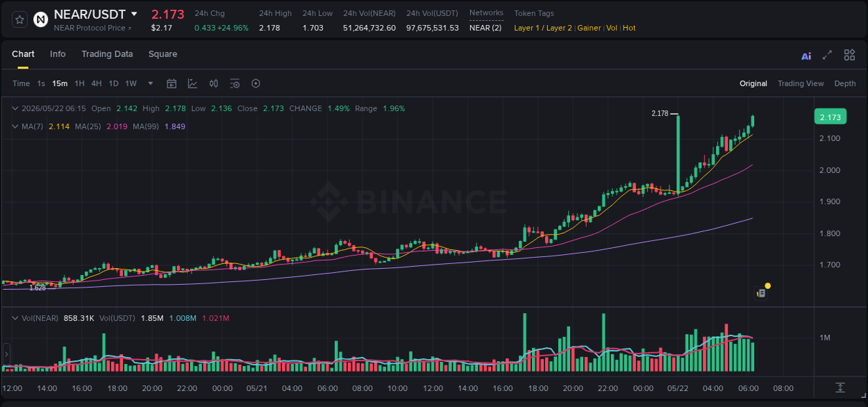Open the Trading Data tab
Screen dimensions: 868x407
[x=107, y=54]
